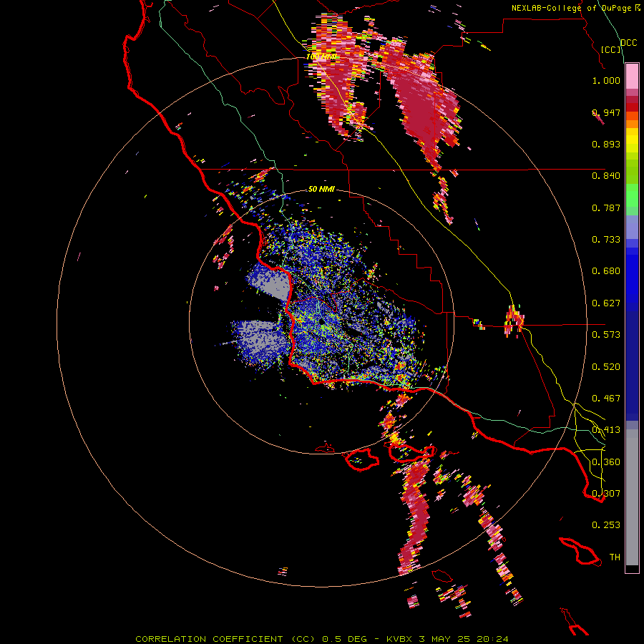Click the DCC product label
The height and width of the screenshot is (644, 644).
(628, 43)
